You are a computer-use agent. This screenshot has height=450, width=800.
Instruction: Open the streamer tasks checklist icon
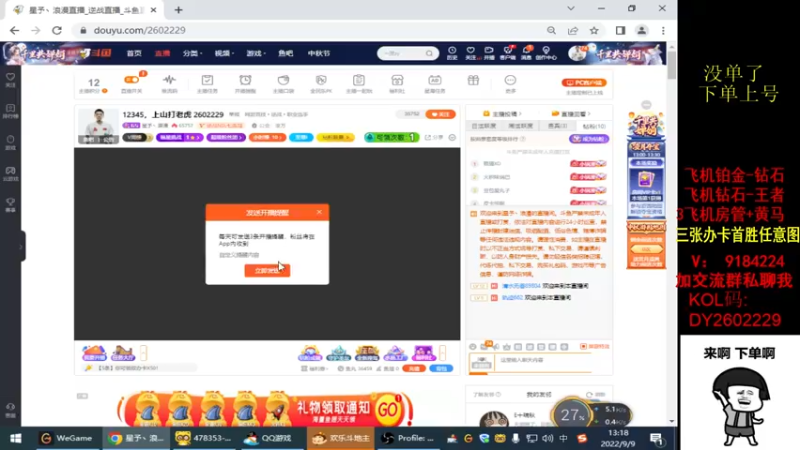(207, 80)
